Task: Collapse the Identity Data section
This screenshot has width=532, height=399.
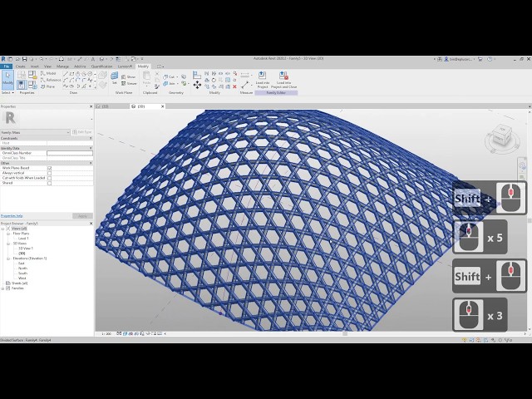Action: [x=91, y=148]
